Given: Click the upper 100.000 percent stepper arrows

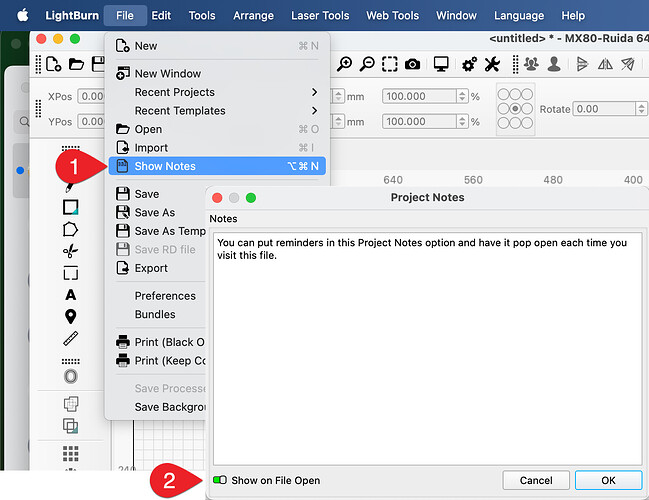Looking at the screenshot, I should (462, 96).
